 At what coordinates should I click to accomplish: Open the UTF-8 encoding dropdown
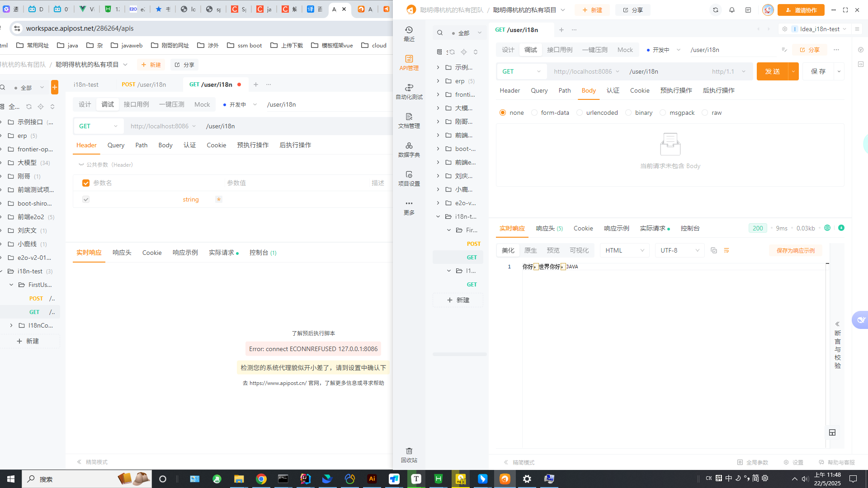pyautogui.click(x=679, y=250)
